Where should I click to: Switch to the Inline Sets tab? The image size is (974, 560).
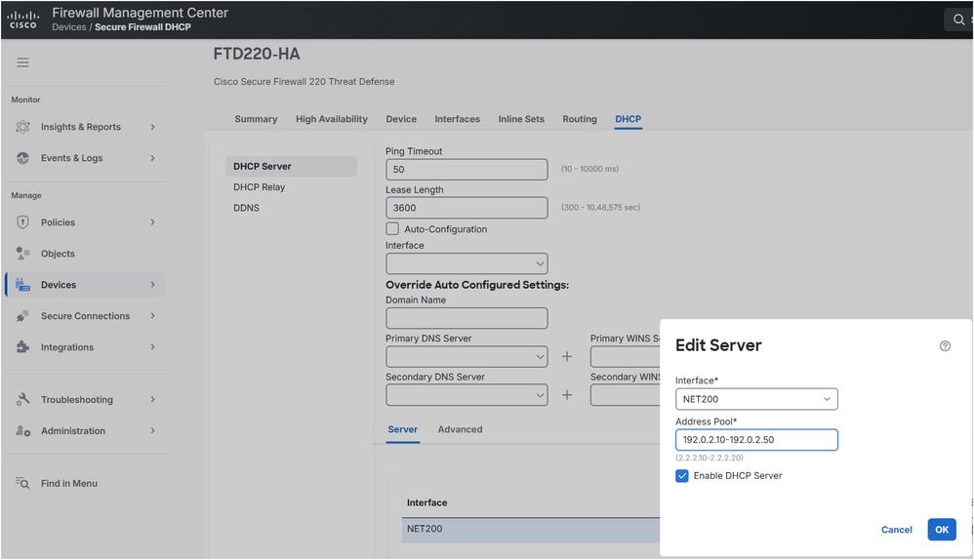tap(521, 119)
